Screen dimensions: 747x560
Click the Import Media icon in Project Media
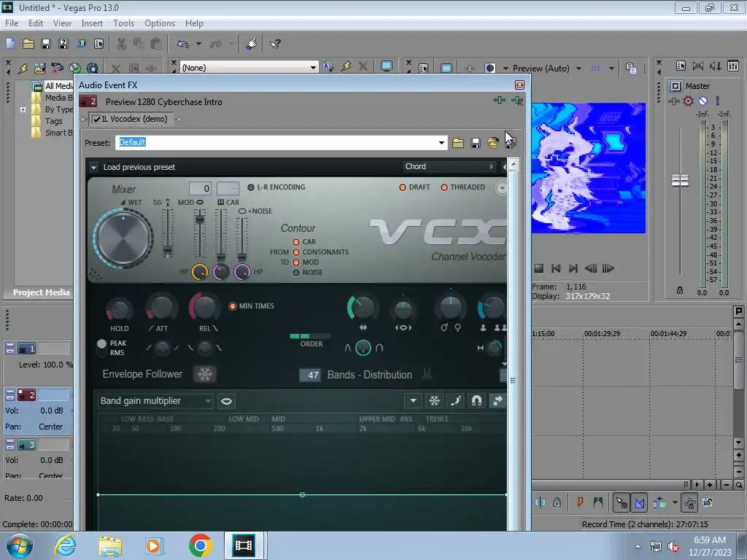(39, 68)
